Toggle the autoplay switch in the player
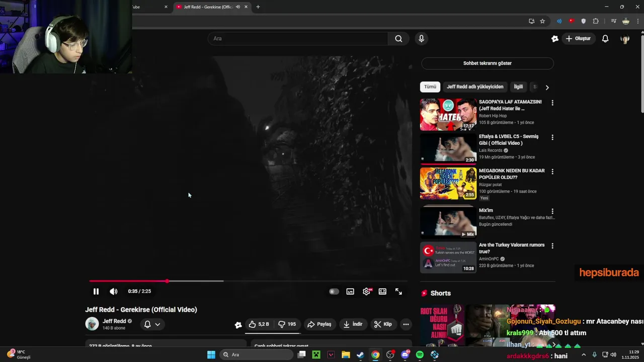This screenshot has width=644, height=362. [x=334, y=291]
